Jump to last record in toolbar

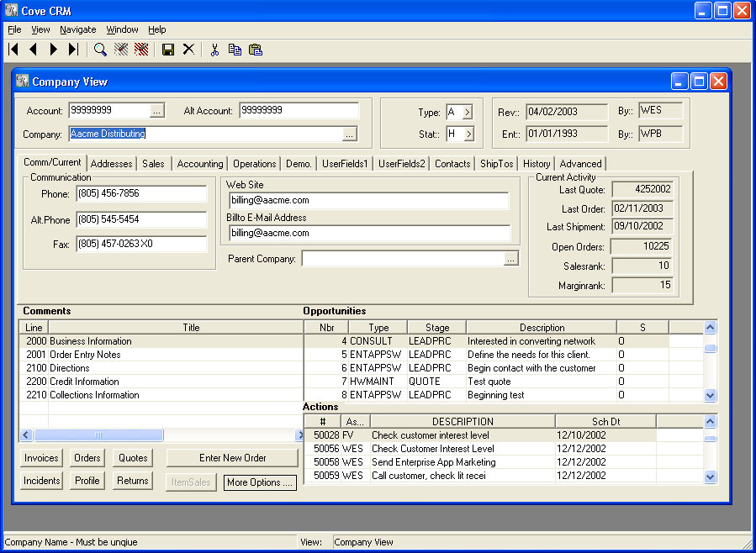pyautogui.click(x=73, y=50)
